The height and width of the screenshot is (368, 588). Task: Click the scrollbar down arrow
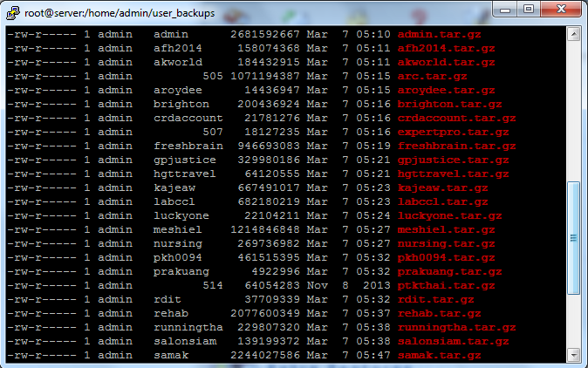click(x=574, y=355)
